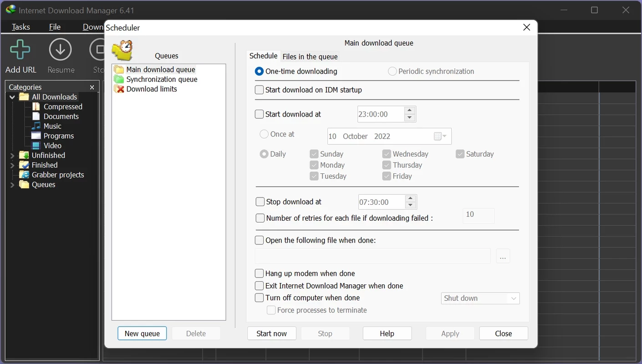Open the Grabber projects icon
This screenshot has width=642, height=364.
point(24,175)
